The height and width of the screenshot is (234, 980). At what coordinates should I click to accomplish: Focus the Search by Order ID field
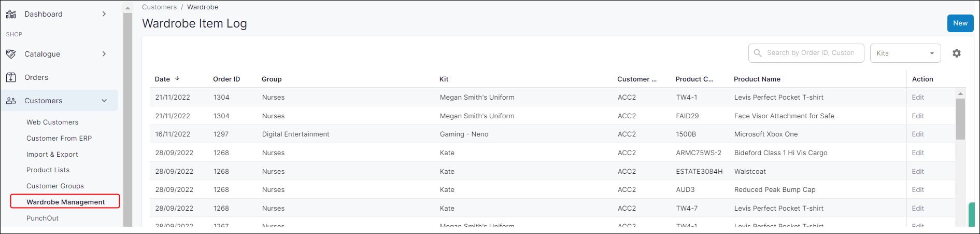[811, 53]
